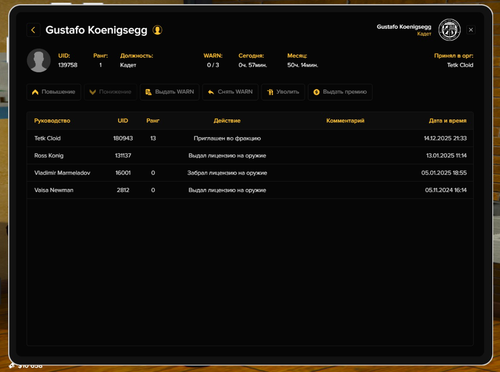Promote the member with Повышение
Image resolution: width=500 pixels, height=372 pixels.
point(54,92)
